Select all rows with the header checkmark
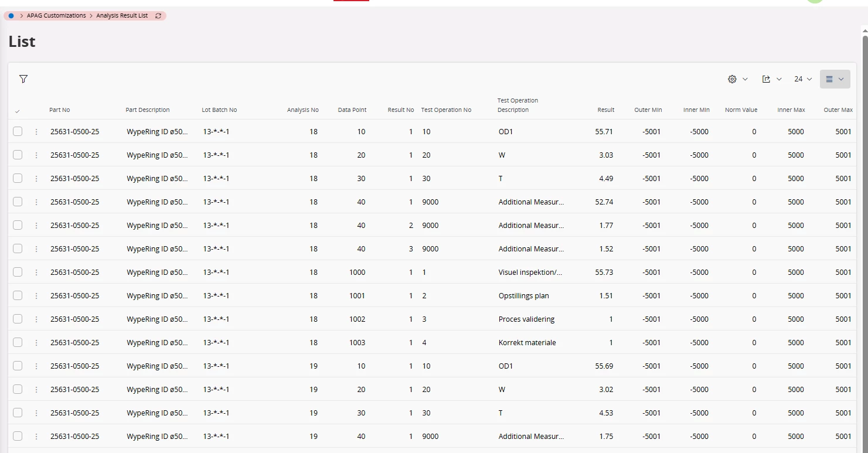 coord(17,111)
